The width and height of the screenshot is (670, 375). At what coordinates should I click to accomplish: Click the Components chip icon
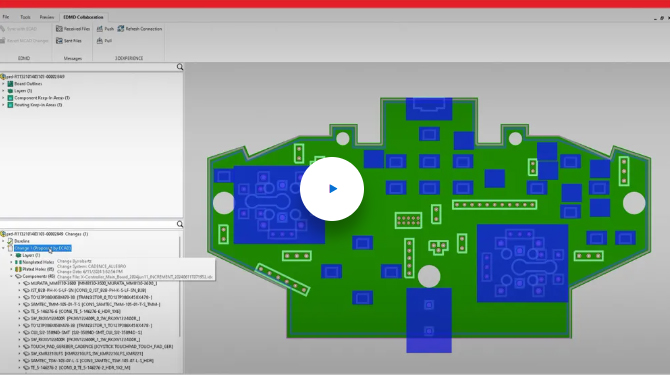click(18, 276)
